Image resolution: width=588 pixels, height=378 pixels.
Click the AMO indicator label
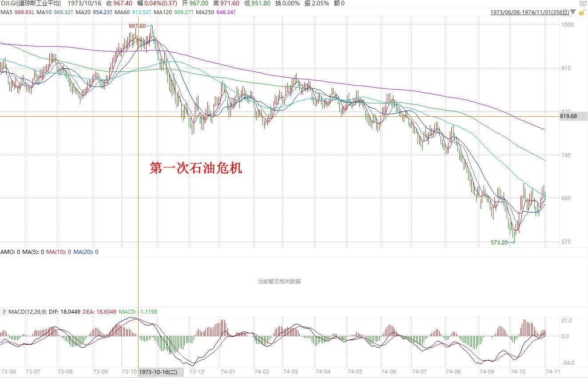pos(8,252)
